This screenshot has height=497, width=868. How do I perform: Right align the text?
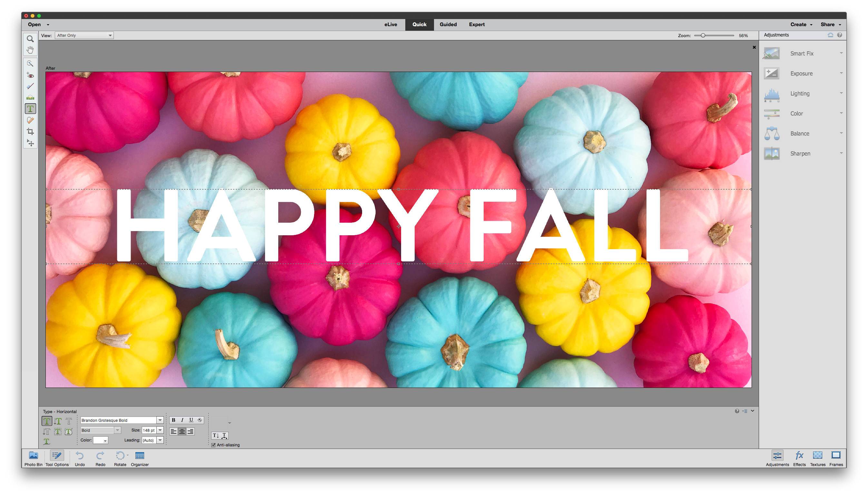coord(191,431)
